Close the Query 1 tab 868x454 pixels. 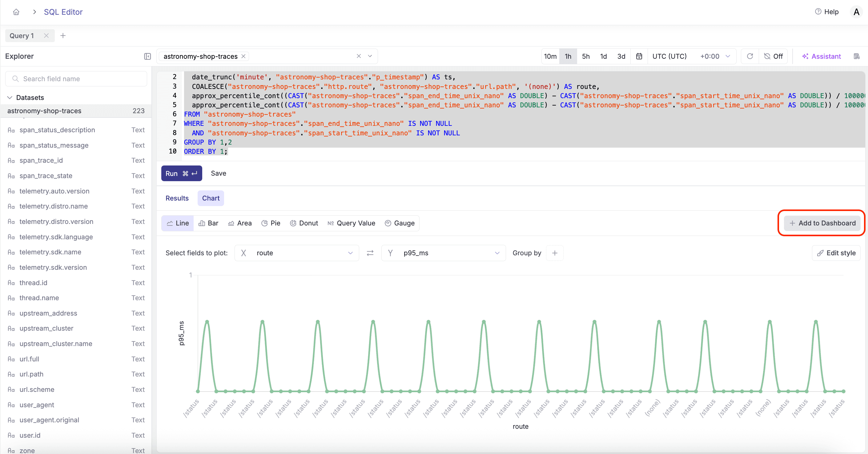pyautogui.click(x=46, y=36)
